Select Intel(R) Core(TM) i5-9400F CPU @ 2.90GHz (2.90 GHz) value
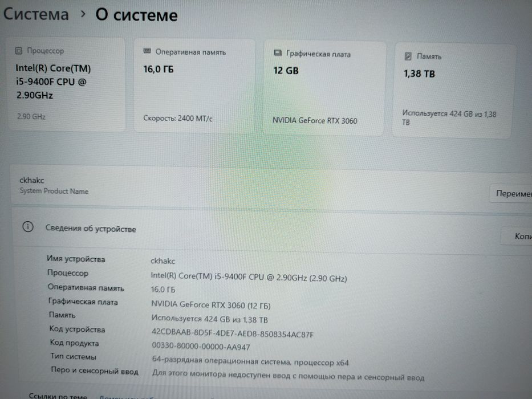532x399 pixels. [x=249, y=277]
